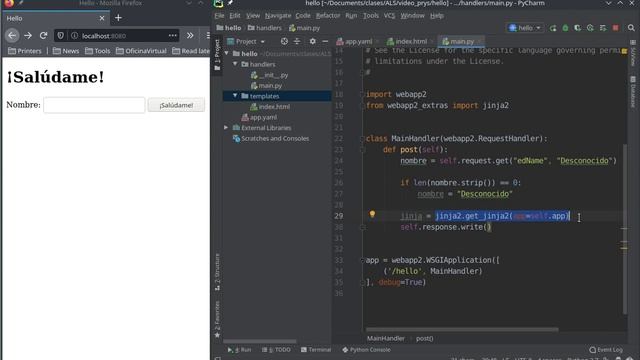
Task: Open the page actions three-dot menu
Action: click(173, 36)
